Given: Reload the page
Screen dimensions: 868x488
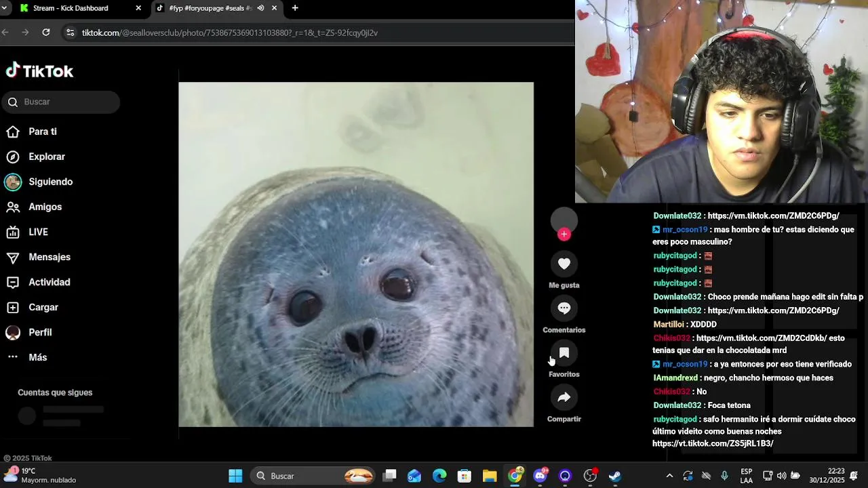Looking at the screenshot, I should 45,33.
